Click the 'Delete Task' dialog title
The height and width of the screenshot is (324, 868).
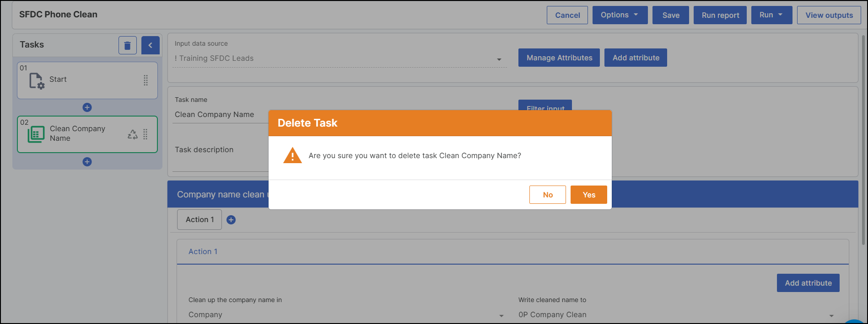[307, 123]
